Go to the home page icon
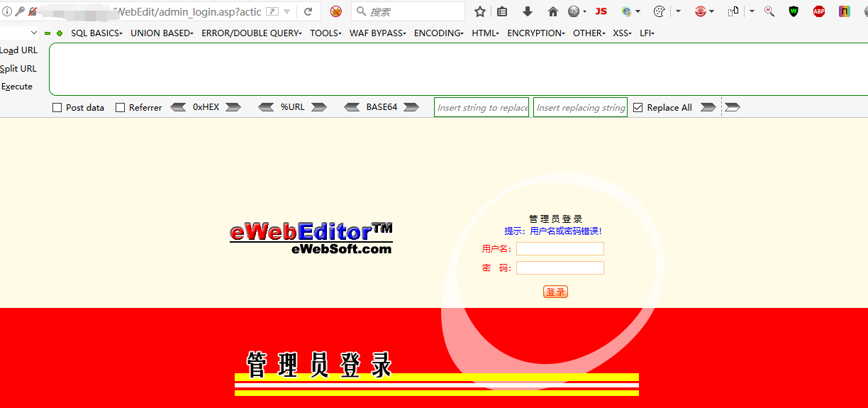The width and height of the screenshot is (868, 408). [553, 11]
